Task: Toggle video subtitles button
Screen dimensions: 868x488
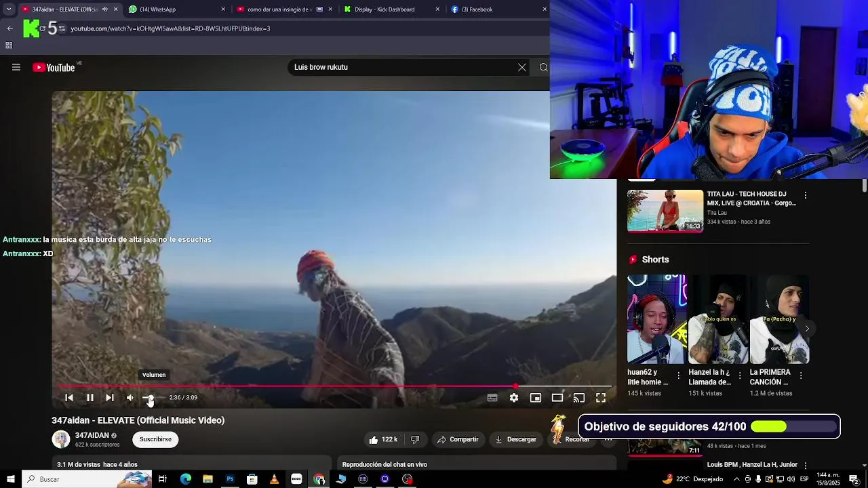Action: (492, 398)
